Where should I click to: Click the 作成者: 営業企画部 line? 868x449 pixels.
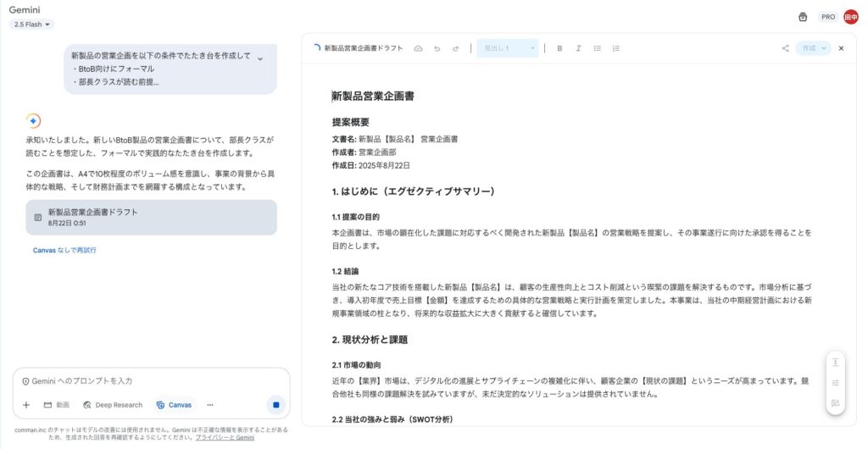tap(364, 152)
